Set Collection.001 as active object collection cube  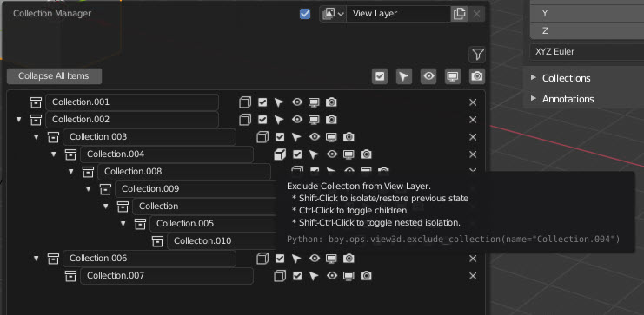(245, 102)
